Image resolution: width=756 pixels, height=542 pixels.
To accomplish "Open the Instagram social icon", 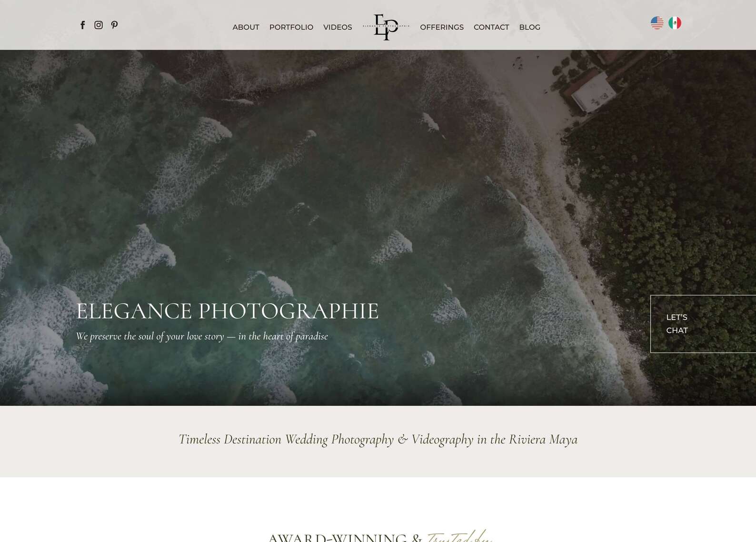I will point(99,25).
